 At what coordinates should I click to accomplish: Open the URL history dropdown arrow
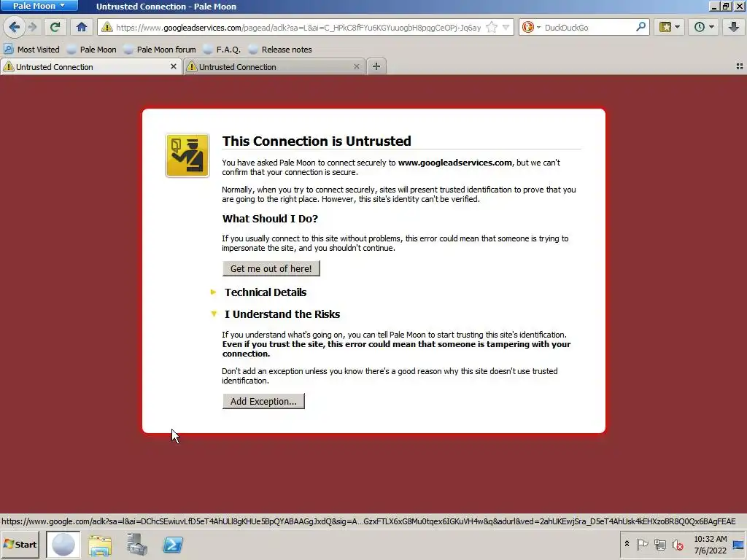tap(506, 27)
